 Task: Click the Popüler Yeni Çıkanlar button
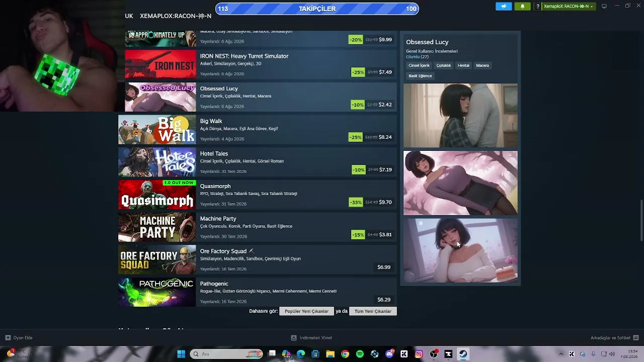pyautogui.click(x=306, y=311)
